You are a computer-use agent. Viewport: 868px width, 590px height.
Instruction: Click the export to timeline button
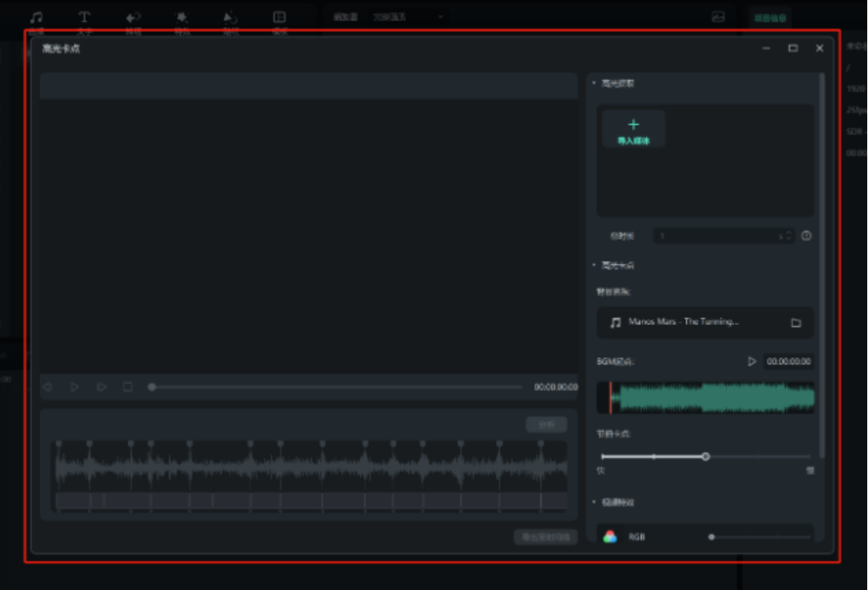(545, 537)
